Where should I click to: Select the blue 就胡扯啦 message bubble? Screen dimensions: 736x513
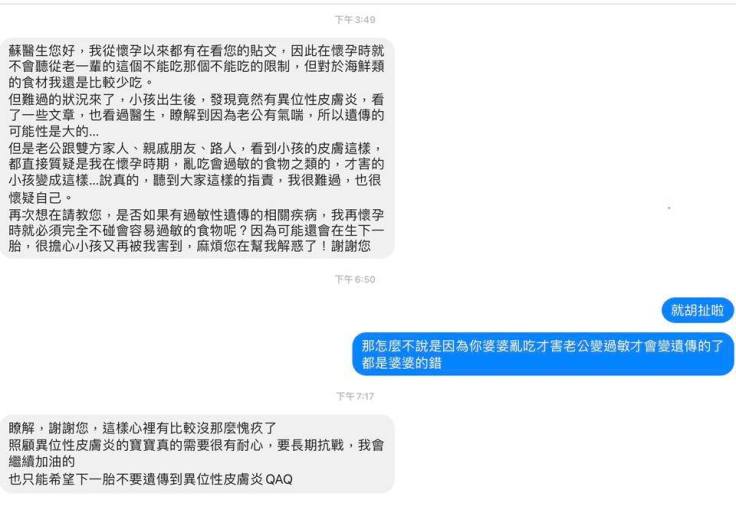[698, 310]
